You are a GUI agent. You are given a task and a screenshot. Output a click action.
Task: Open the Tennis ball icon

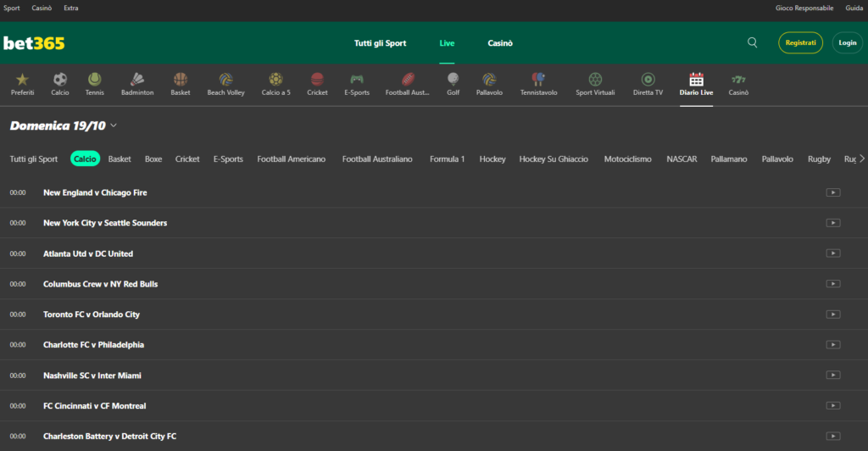coord(95,80)
